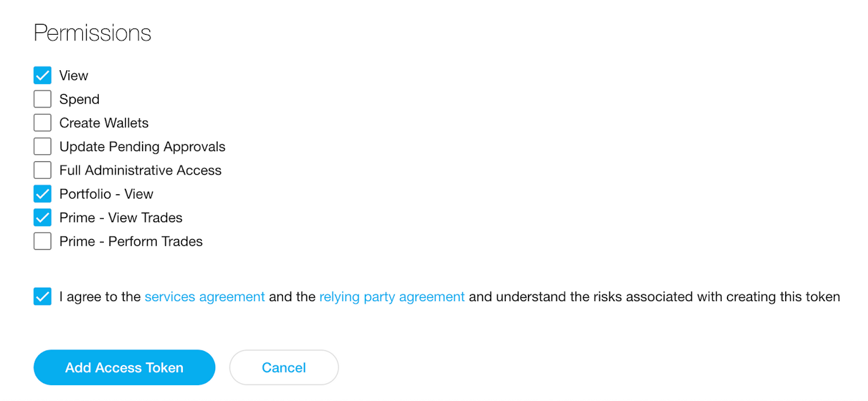Image resolution: width=868 pixels, height=401 pixels.
Task: Click the "Prime - Perform Trades" label text
Action: 131,242
